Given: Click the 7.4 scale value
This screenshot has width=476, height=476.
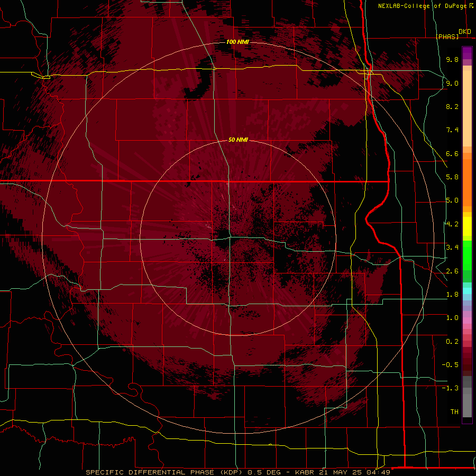Looking at the screenshot, I should click(452, 130).
